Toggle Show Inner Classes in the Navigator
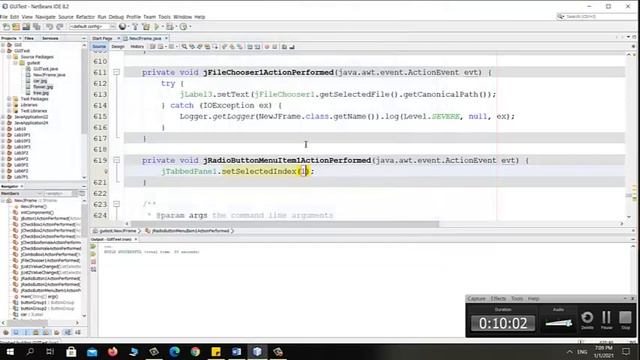Image resolution: width=640 pixels, height=360 pixels. click(x=47, y=333)
